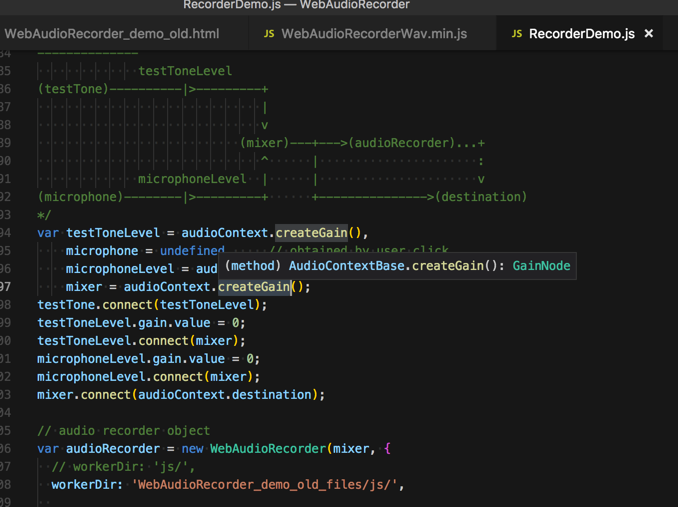Click testToneLevel.connect(mixer) line
Screen dimensions: 678x507
[x=141, y=341]
